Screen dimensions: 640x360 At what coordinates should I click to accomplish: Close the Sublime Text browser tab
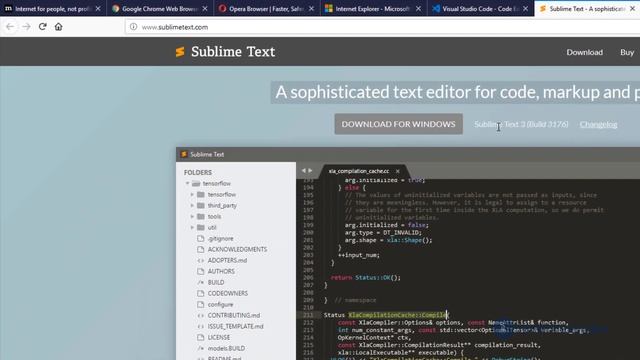(x=632, y=9)
